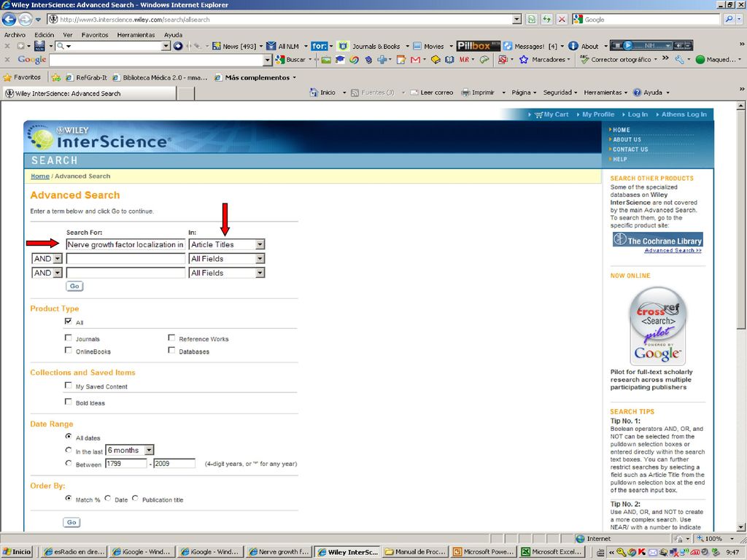Expand the Seguridad command bar dropdown
The width and height of the screenshot is (747, 560).
tap(576, 93)
